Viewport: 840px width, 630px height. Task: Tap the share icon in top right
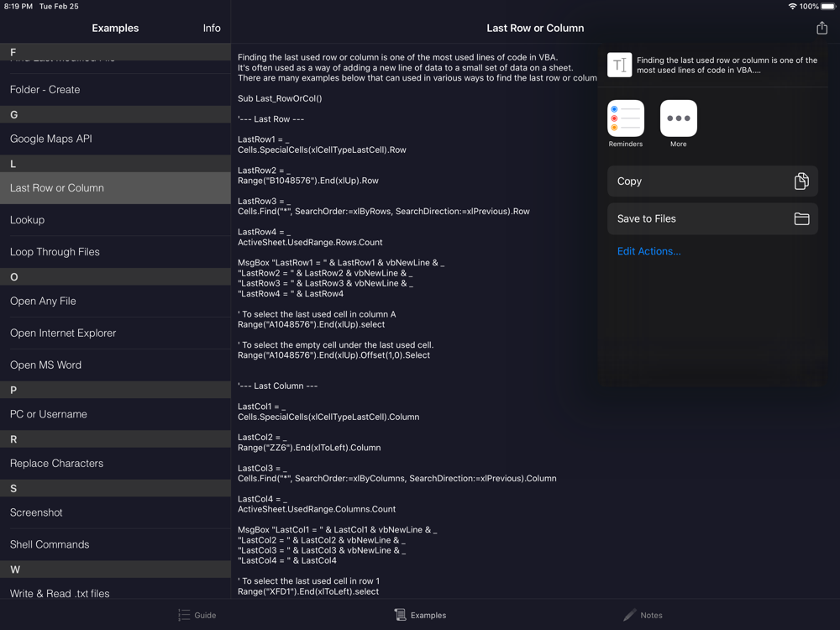click(822, 28)
